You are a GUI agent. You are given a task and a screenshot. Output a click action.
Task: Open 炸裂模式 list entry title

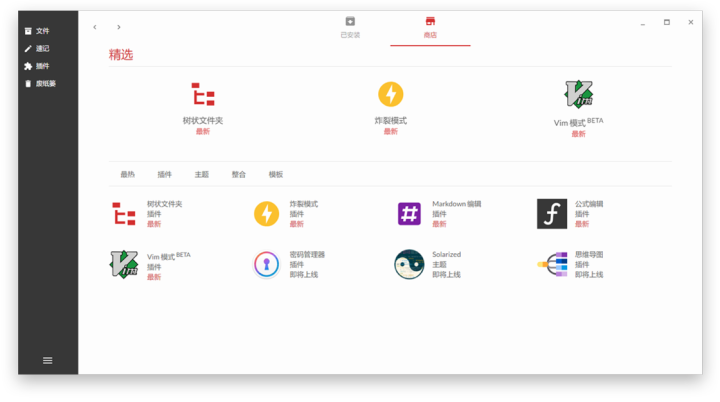(304, 204)
